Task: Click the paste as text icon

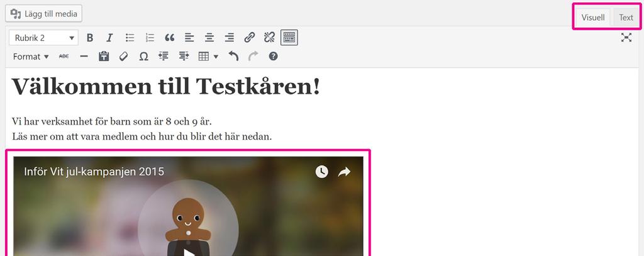Action: click(104, 57)
